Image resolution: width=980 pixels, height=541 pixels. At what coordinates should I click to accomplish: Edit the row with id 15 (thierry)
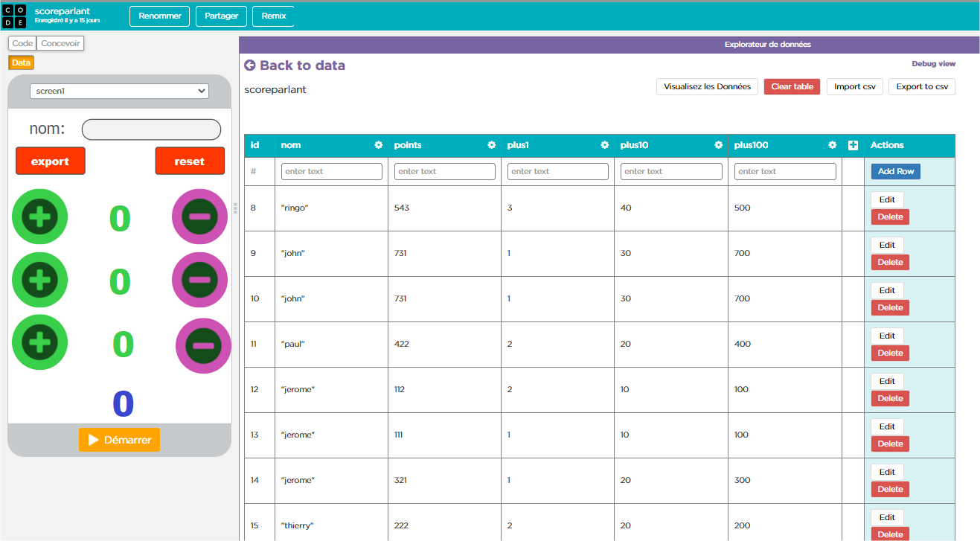[x=887, y=517]
